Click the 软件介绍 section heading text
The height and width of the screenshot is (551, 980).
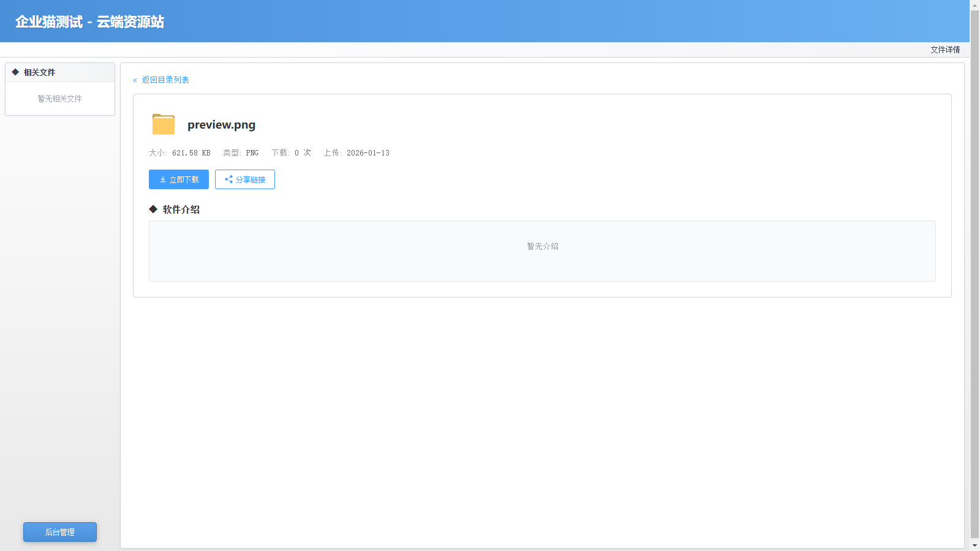click(181, 209)
